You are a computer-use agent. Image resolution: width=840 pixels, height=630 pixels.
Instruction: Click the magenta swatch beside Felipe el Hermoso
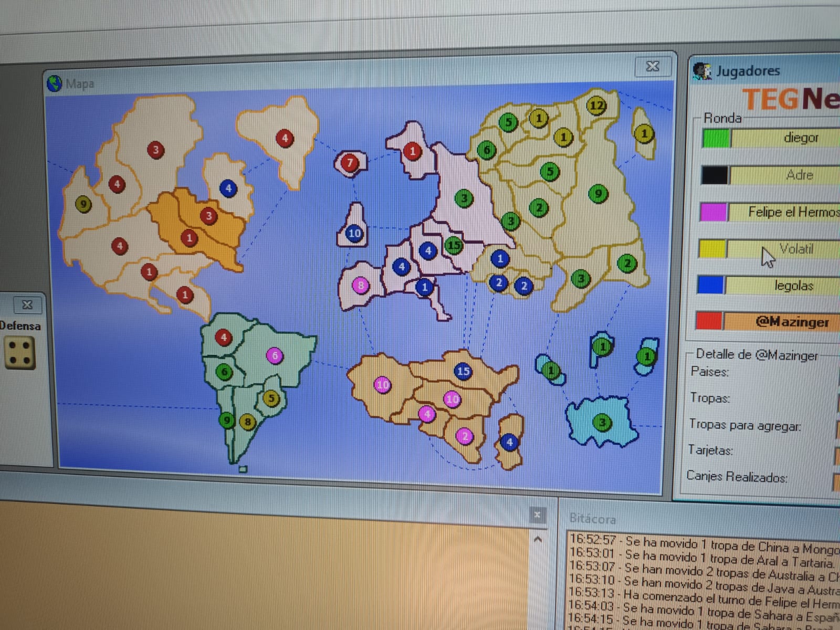(713, 212)
